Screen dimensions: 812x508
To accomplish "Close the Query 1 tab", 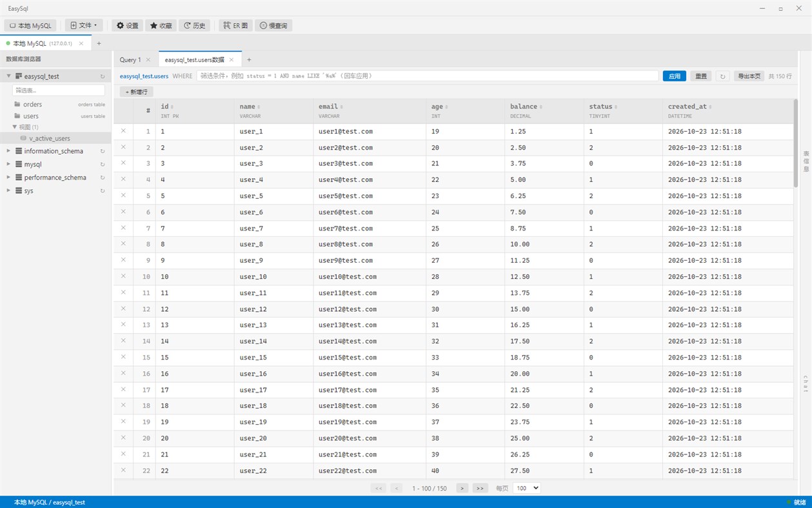I will point(148,59).
